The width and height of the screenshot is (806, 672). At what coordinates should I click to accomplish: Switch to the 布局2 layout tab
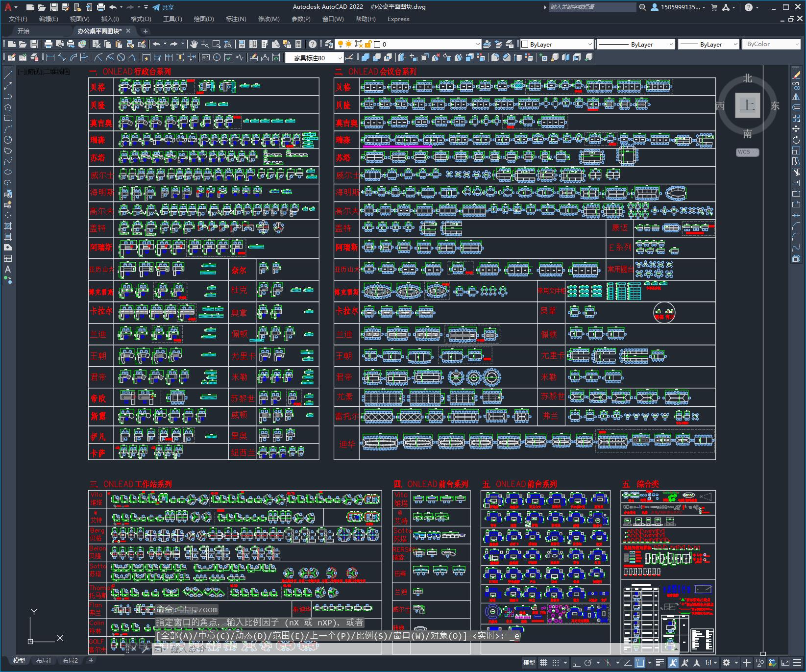pos(70,661)
